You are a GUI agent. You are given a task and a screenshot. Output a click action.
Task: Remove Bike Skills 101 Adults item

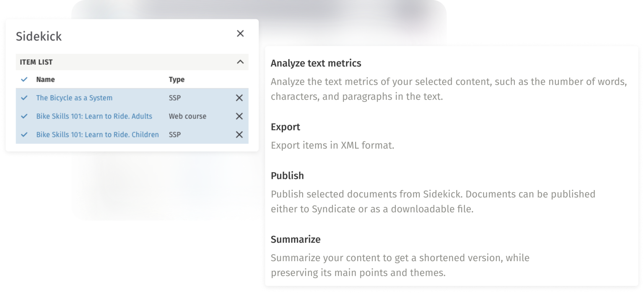coord(239,116)
